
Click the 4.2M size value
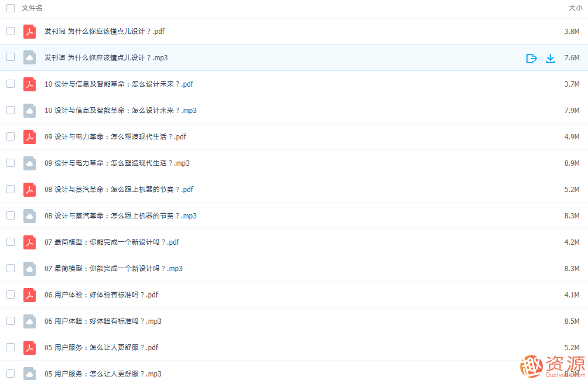[x=572, y=242]
